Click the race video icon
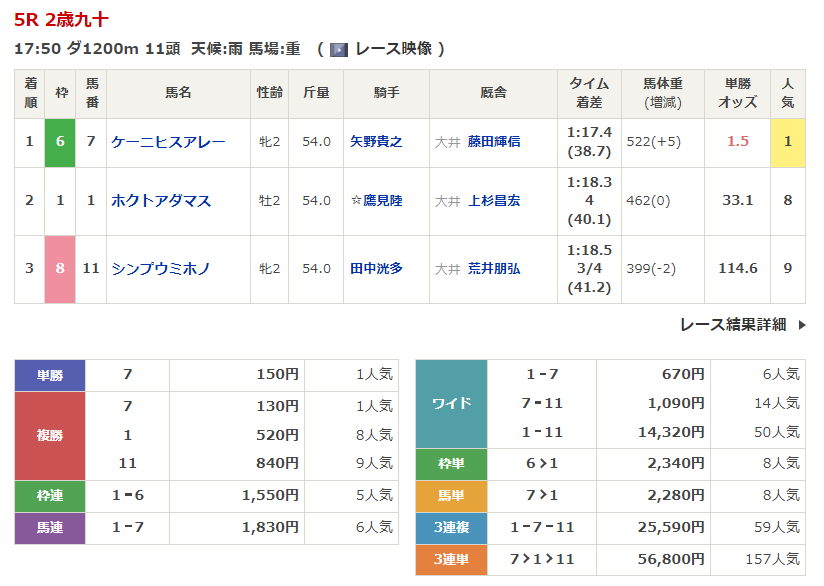 [x=338, y=50]
